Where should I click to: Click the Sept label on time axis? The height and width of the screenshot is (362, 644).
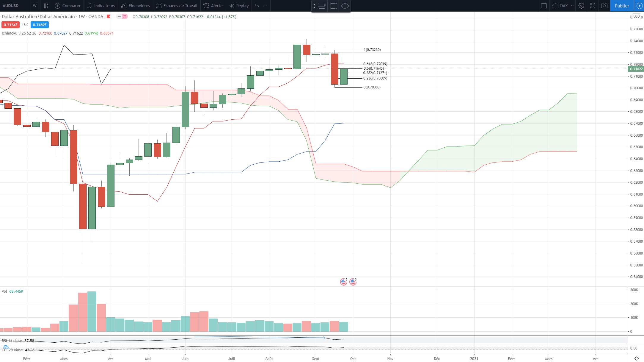tap(315, 358)
